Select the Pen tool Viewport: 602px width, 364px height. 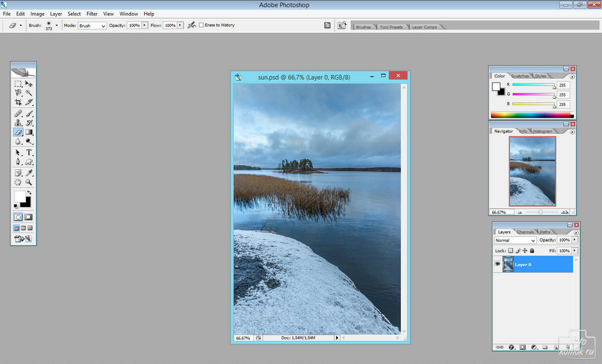(x=18, y=162)
